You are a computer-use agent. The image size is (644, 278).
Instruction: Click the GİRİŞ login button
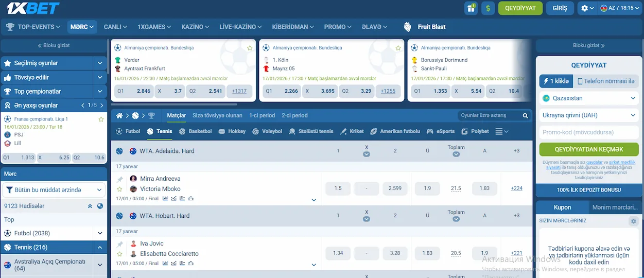[560, 8]
